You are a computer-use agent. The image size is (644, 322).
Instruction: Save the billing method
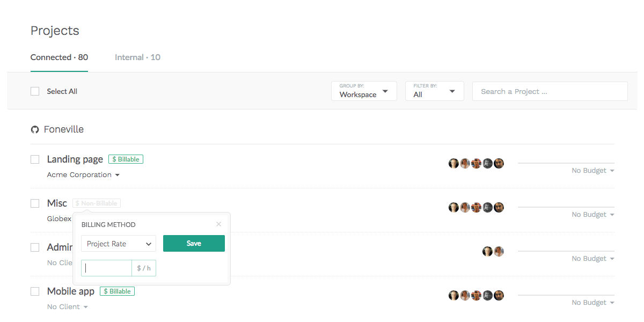[x=194, y=243]
